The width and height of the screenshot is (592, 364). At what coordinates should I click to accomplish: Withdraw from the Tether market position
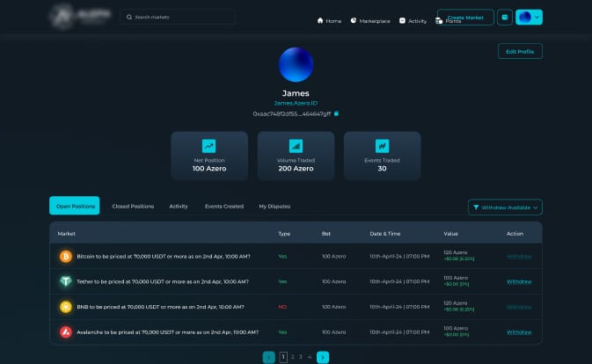pyautogui.click(x=519, y=281)
